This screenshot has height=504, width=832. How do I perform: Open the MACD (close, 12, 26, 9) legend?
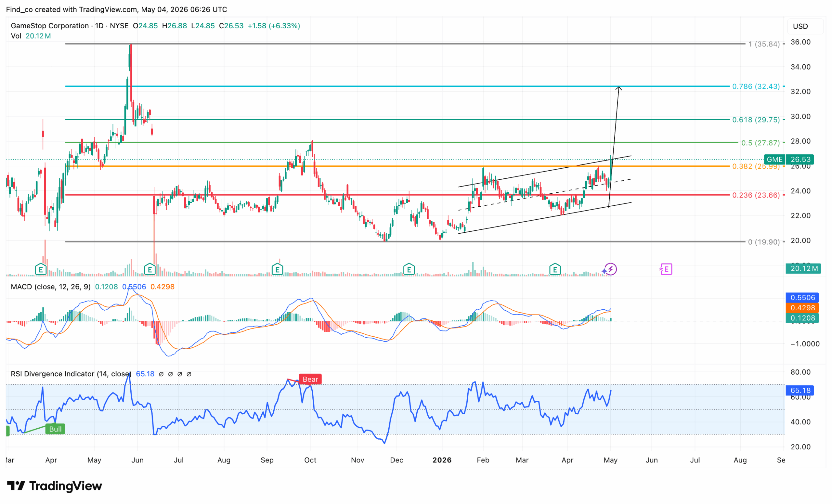click(51, 287)
